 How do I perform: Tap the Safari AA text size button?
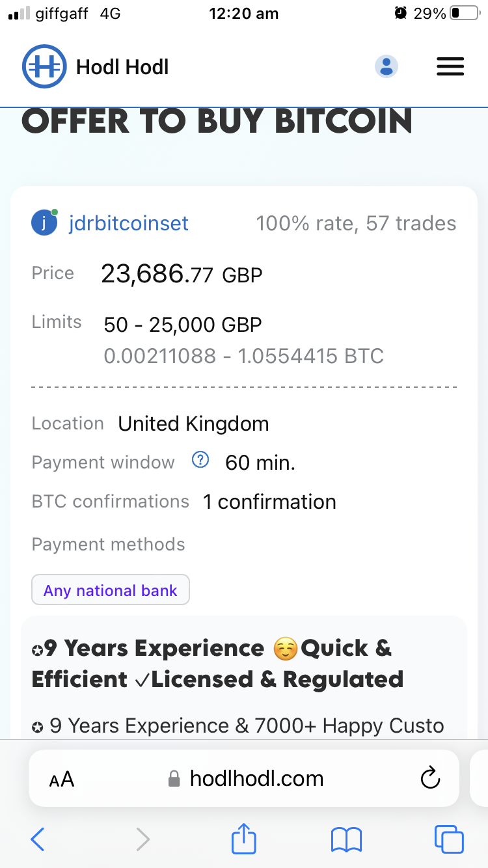click(62, 779)
